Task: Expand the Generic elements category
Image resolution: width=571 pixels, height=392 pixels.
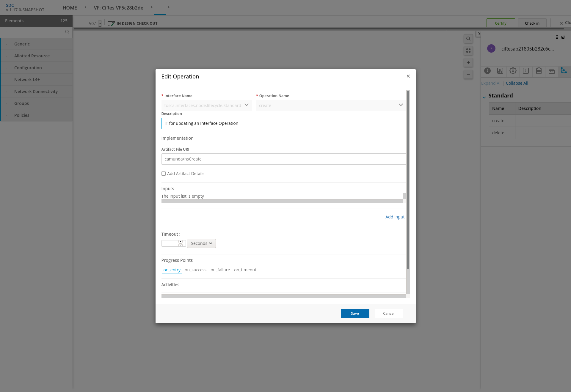Action: tap(36, 44)
